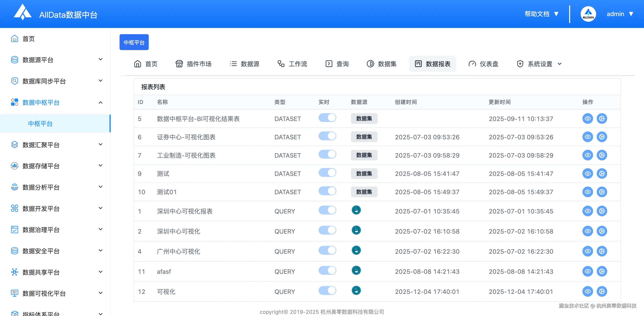View details of report 深圳中心可视化报表 via eye icon
Image resolution: width=644 pixels, height=316 pixels.
pyautogui.click(x=587, y=211)
